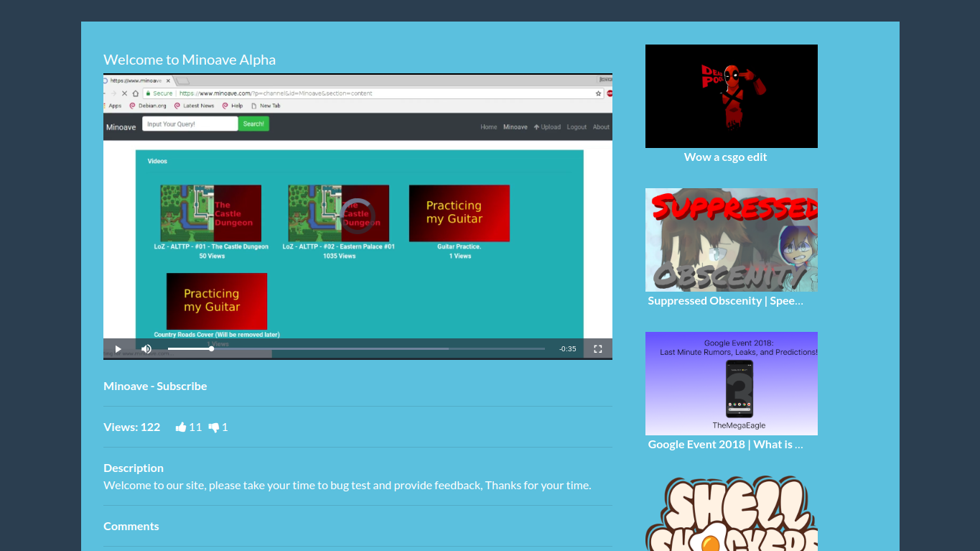The height and width of the screenshot is (551, 980).
Task: Click the 'Description' heading
Action: tap(134, 468)
